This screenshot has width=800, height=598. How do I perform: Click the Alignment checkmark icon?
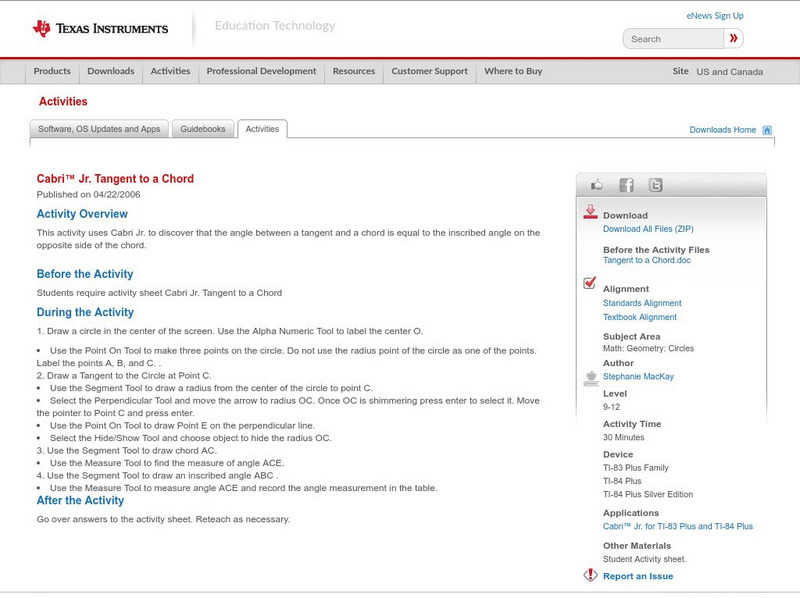tap(590, 283)
